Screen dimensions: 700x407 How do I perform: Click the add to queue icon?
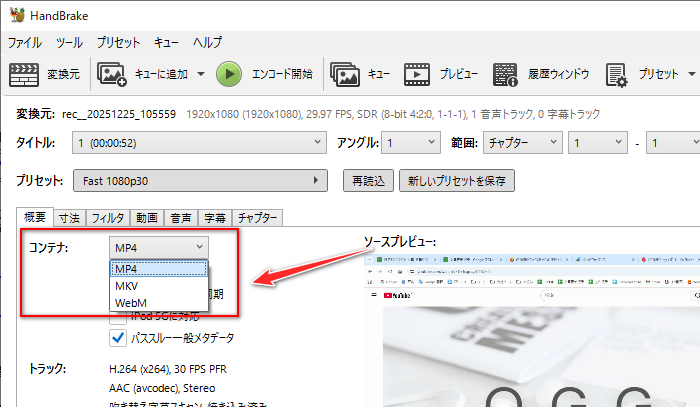[111, 74]
